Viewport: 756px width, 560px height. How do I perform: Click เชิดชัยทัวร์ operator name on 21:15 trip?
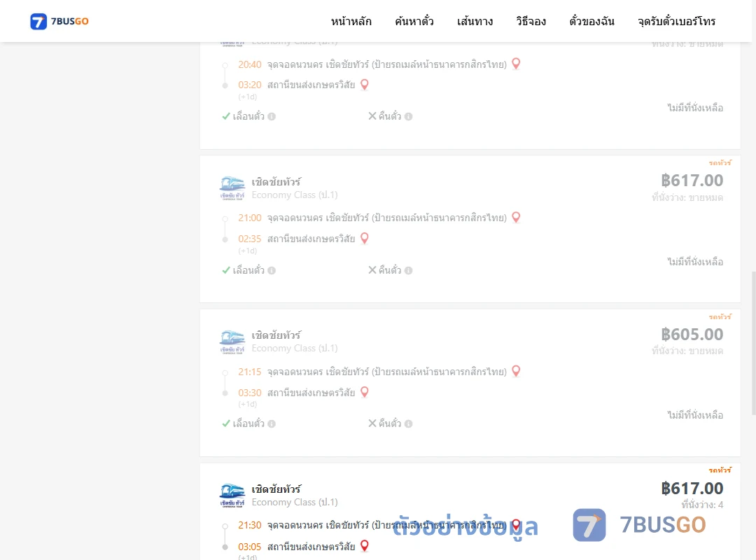click(276, 335)
